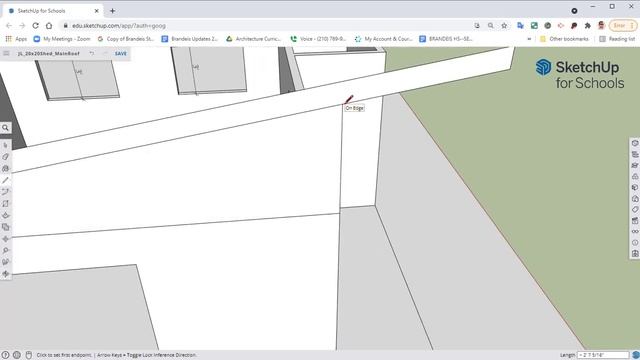Expand the hidden bookmarks overflow chevron
Viewport: 640px width, 360px height.
point(529,39)
